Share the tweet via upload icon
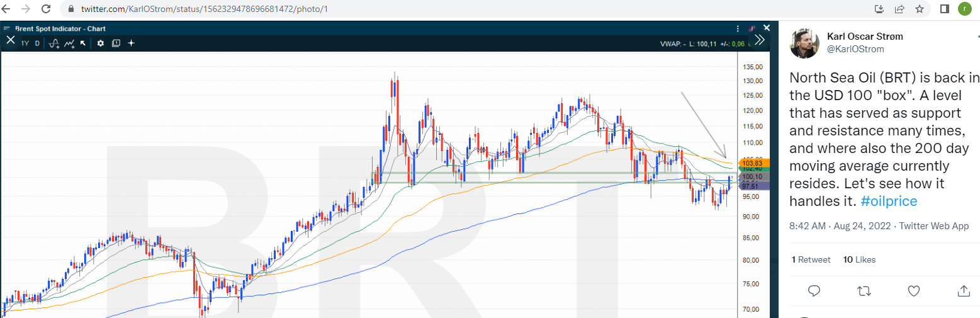The height and width of the screenshot is (318, 980). [964, 291]
